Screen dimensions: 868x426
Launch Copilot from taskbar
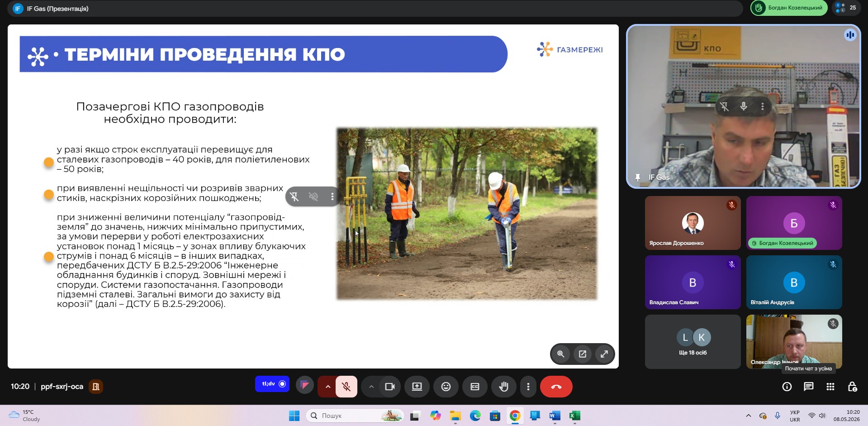coord(436,416)
